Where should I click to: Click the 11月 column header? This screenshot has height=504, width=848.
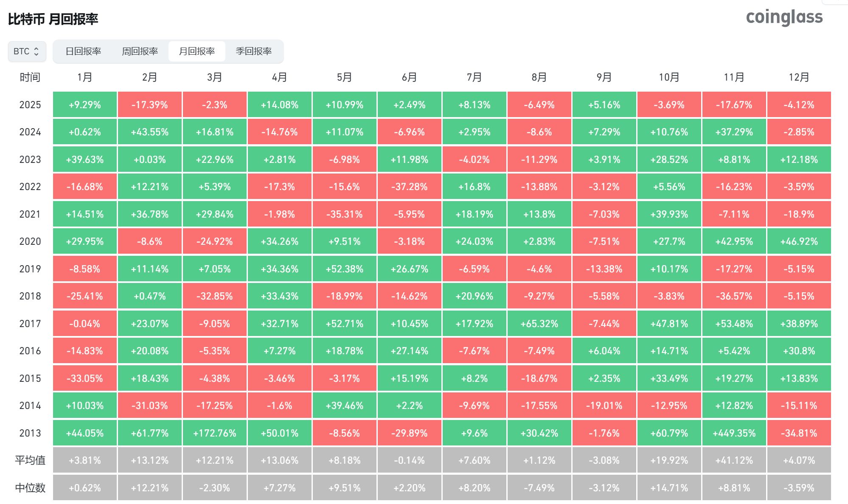[734, 77]
